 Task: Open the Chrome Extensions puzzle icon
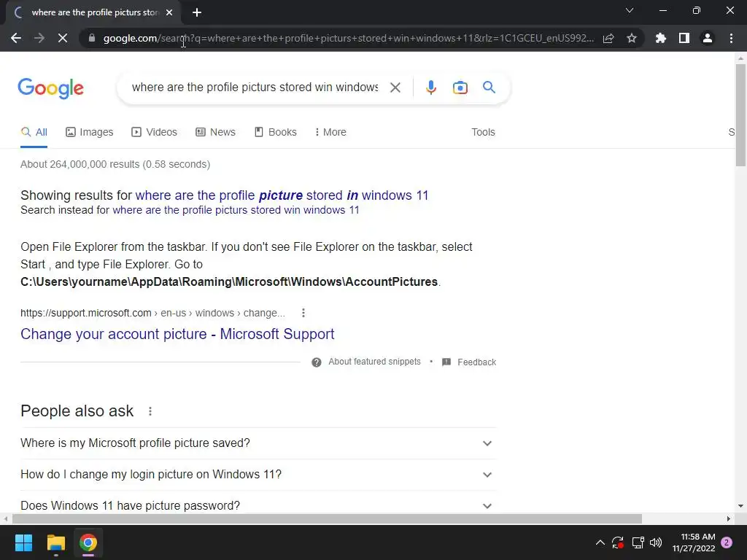pos(661,38)
